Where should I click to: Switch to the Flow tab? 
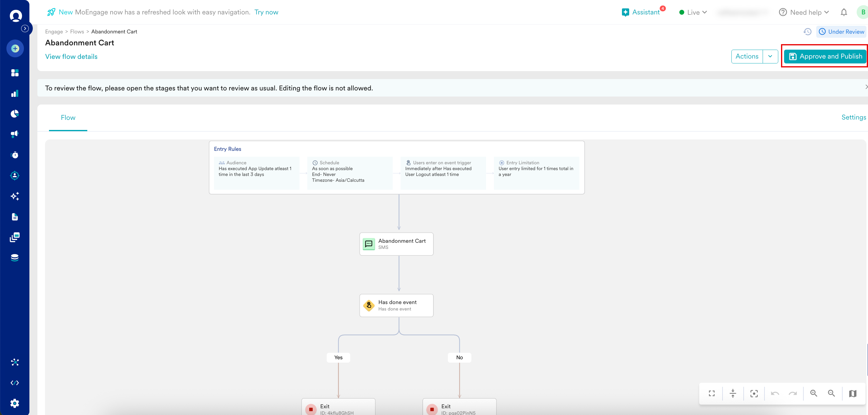(x=68, y=118)
